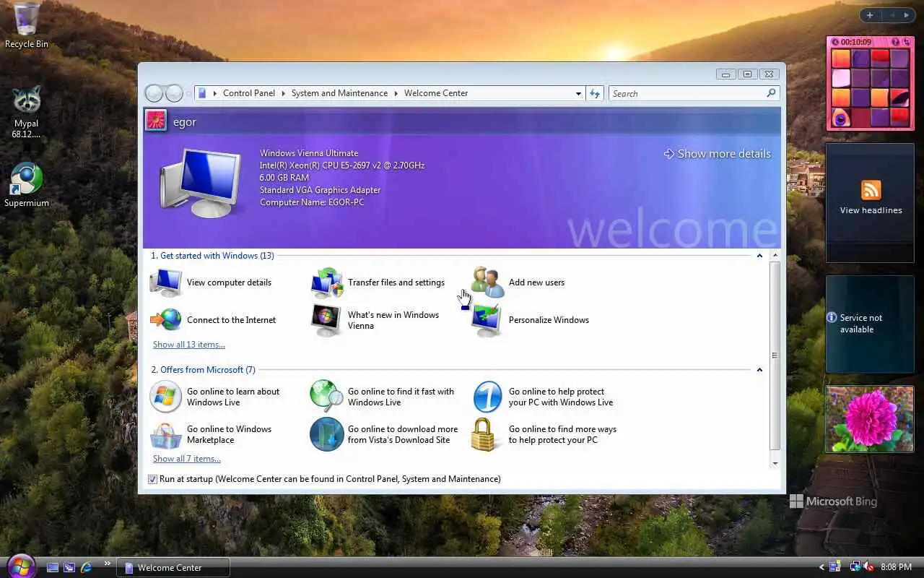Click sidebar next page arrow

tap(907, 15)
